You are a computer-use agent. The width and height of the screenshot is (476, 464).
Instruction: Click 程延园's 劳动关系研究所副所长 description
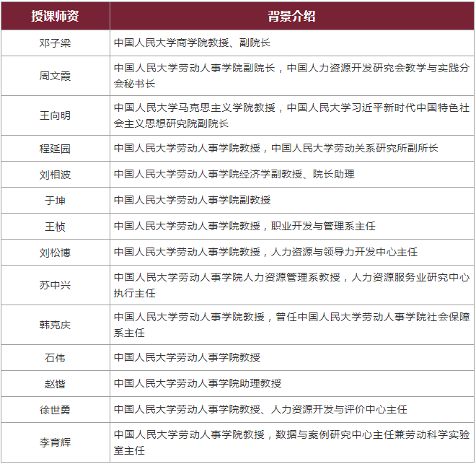tap(276, 148)
